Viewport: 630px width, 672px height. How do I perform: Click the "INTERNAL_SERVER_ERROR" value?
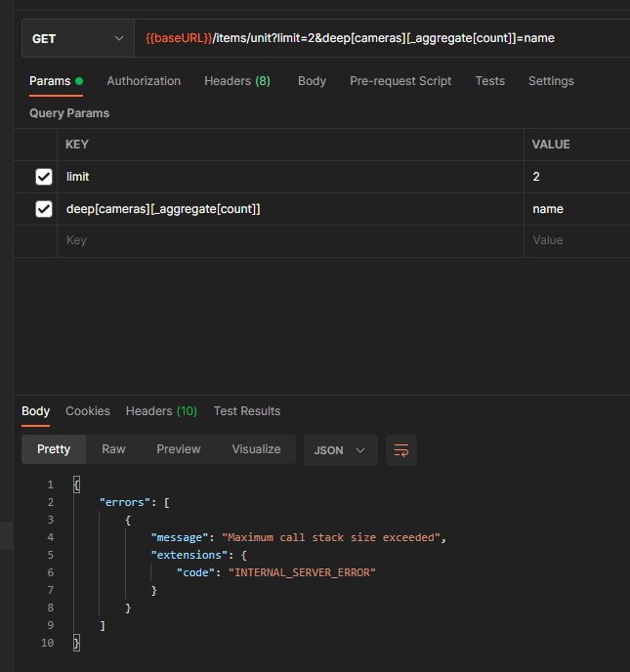(x=302, y=572)
